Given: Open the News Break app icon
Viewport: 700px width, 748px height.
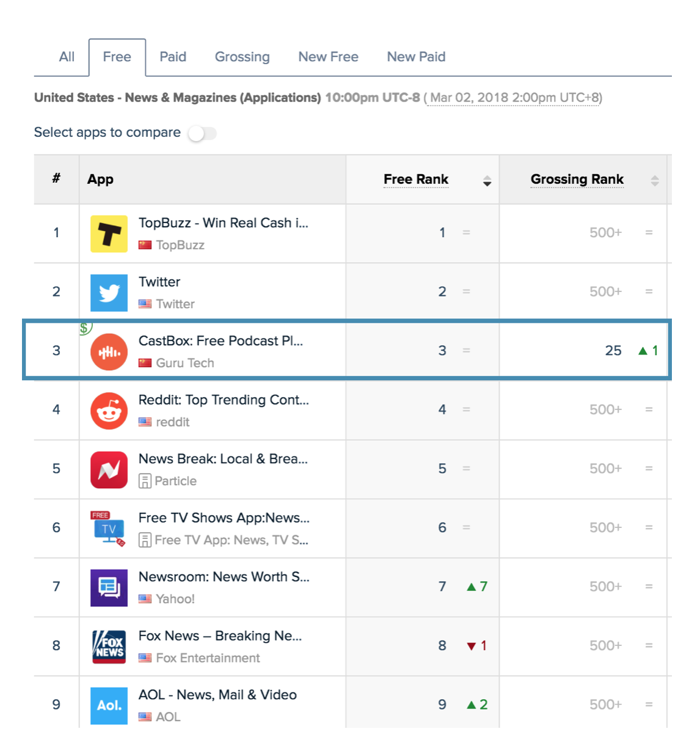Looking at the screenshot, I should click(x=109, y=470).
